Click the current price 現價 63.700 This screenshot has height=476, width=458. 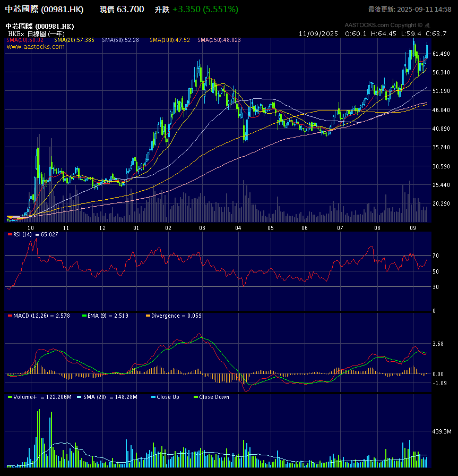point(122,10)
